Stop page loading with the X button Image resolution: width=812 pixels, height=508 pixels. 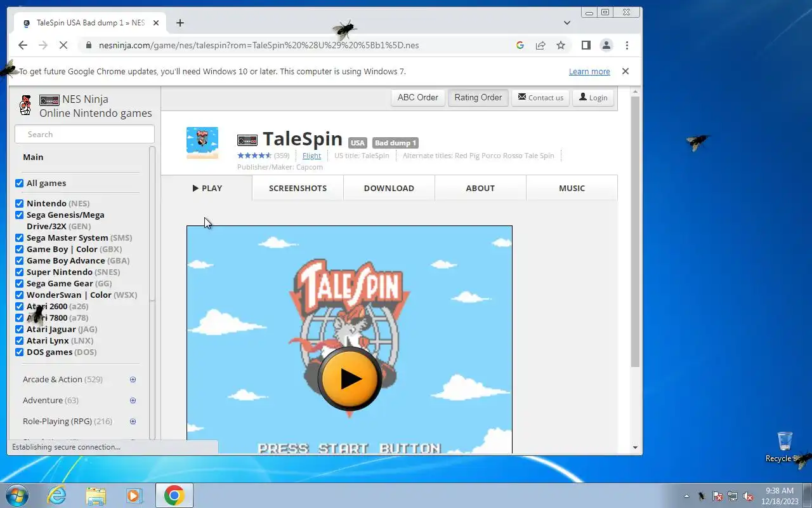tap(64, 45)
